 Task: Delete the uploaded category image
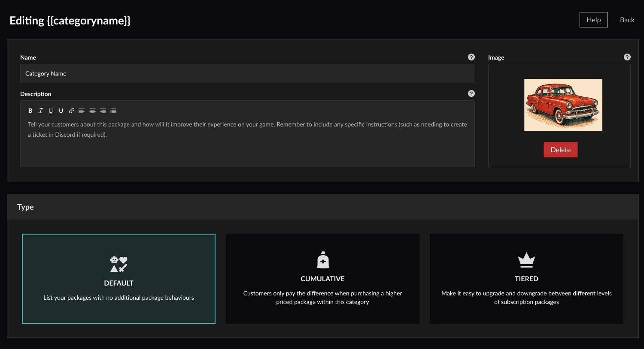click(x=561, y=150)
